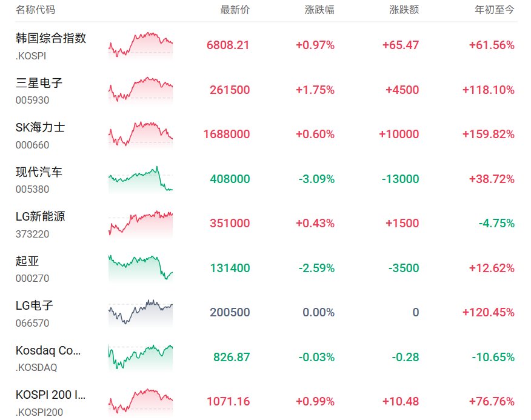Open the 三星电子 stock name link

point(39,83)
